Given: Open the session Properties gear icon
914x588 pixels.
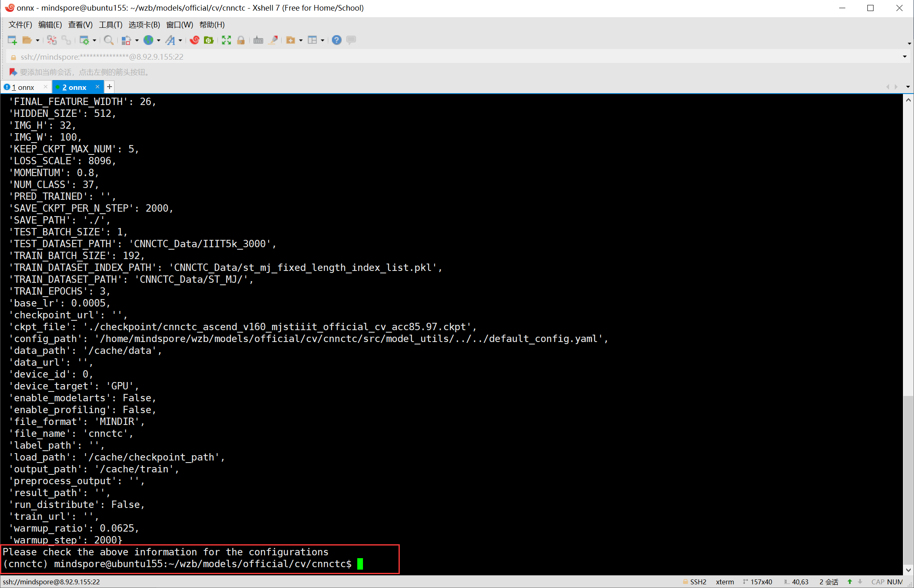Looking at the screenshot, I should coord(84,40).
